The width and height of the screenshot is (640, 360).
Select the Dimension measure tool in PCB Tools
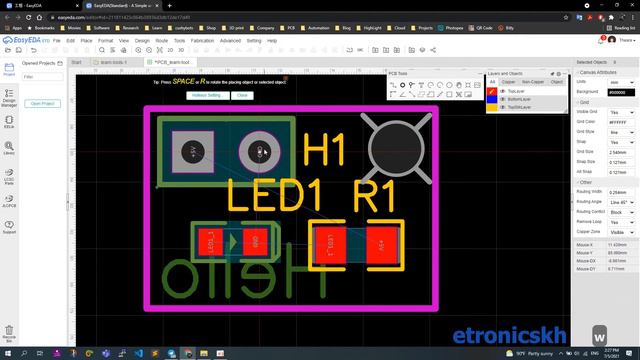[440, 94]
